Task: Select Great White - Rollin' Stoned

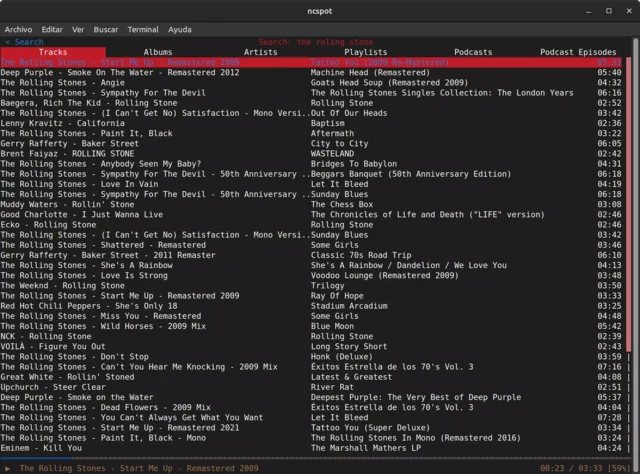Action: (311, 377)
